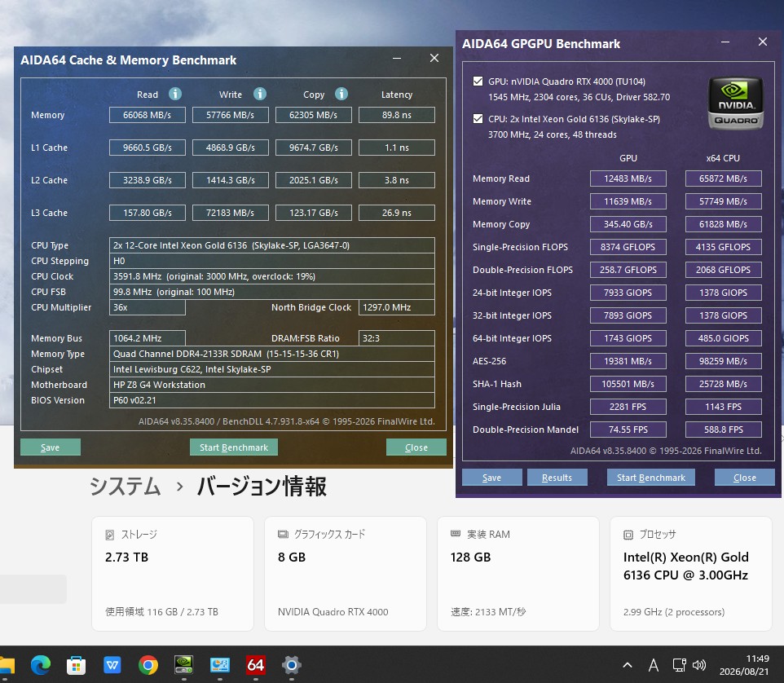Open Microsoft Edge from the taskbar
784x683 pixels.
point(41,665)
